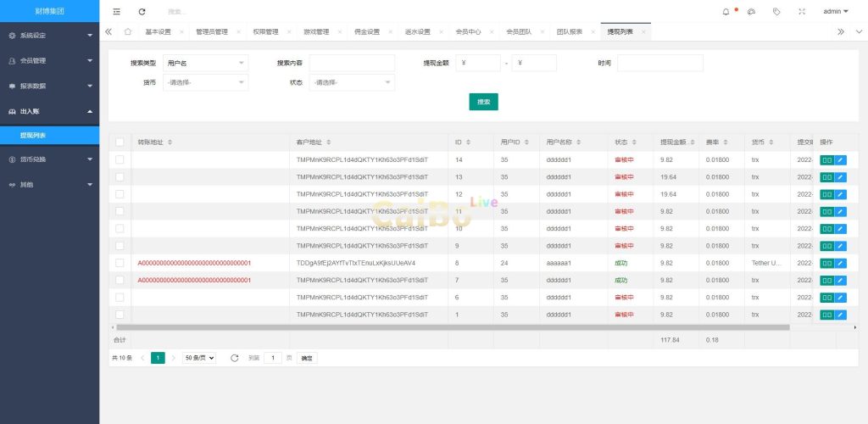Click the green 搜索 button

click(483, 102)
